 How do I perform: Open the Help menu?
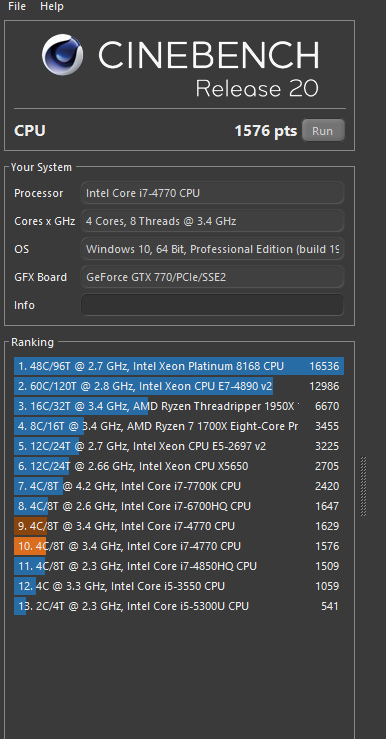point(52,6)
